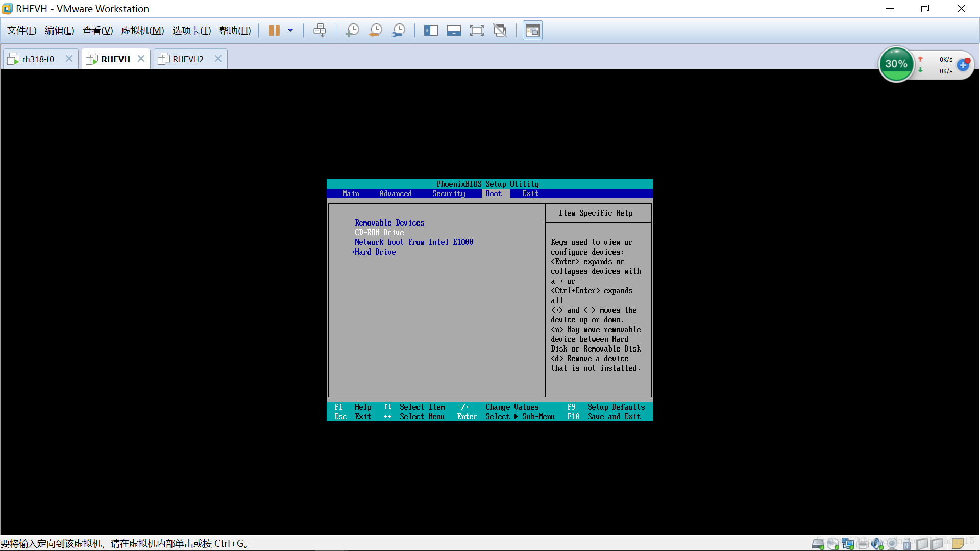Click the sound card status icon

pos(877,544)
